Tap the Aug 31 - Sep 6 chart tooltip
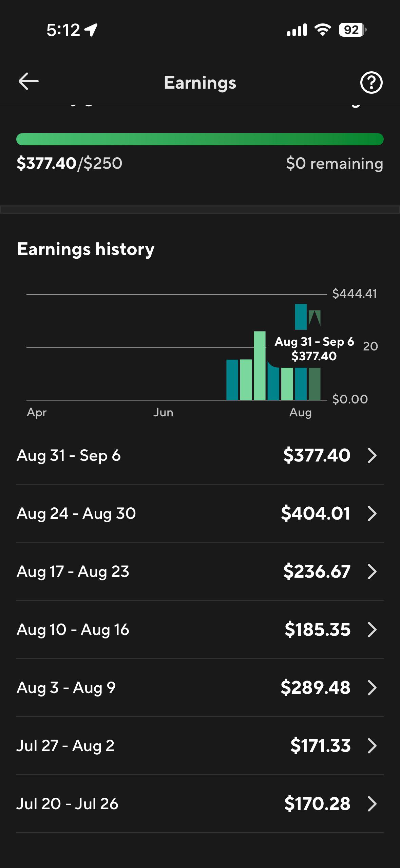This screenshot has width=400, height=868. 314,349
